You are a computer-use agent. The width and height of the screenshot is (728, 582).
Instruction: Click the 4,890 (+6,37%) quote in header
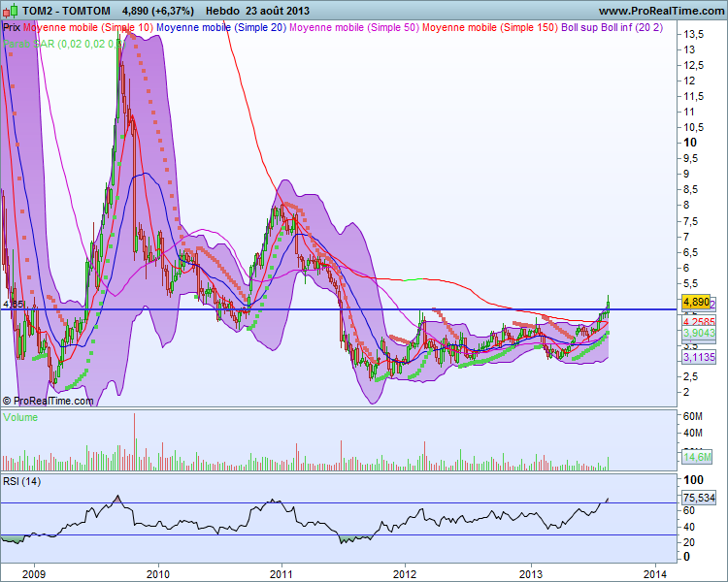(x=158, y=11)
